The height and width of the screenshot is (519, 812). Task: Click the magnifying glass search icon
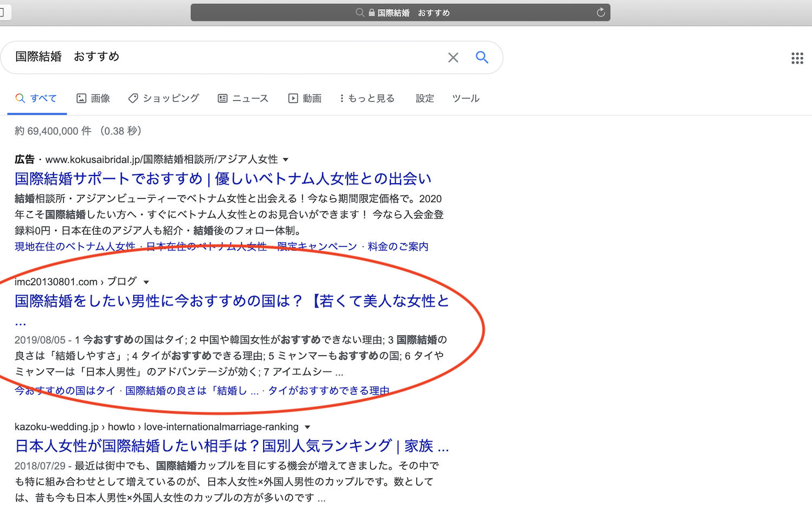tap(482, 57)
